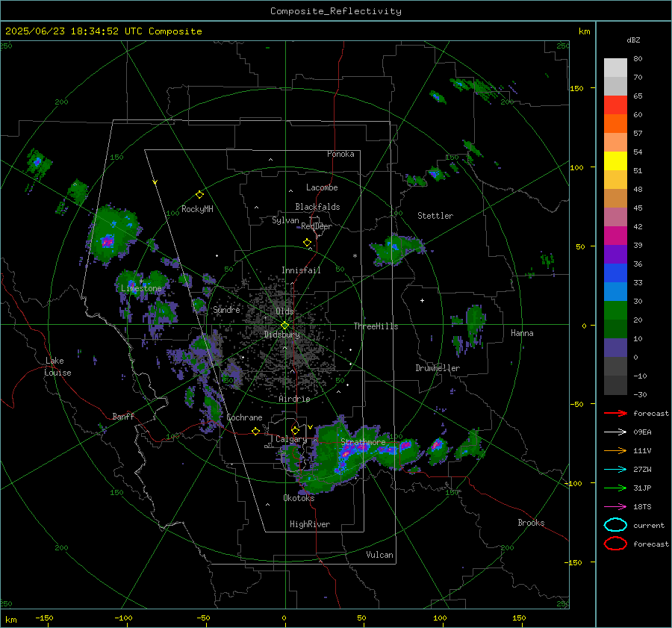Viewport: 672px width, 628px height.
Task: Click the green 31JP arrow icon
Action: tap(615, 488)
